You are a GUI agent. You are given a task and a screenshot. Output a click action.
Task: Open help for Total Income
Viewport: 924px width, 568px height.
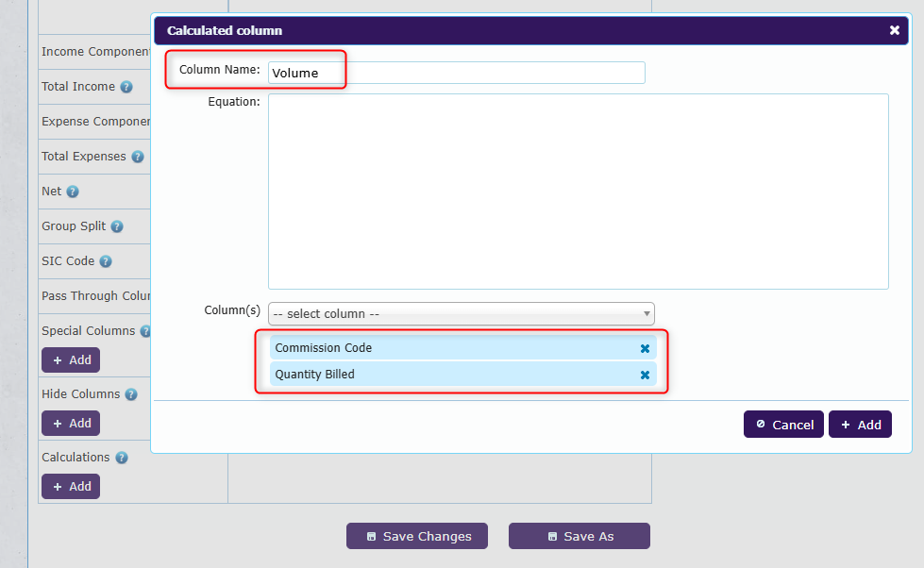coord(126,87)
